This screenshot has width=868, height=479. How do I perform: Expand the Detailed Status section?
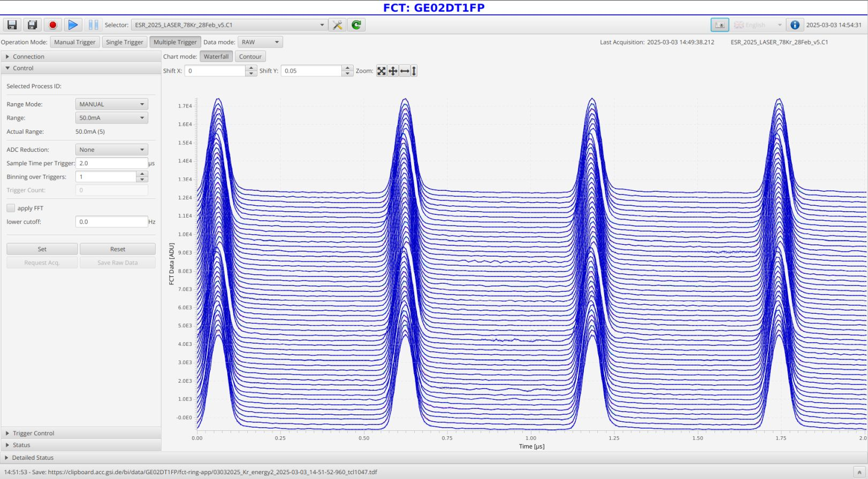(434, 458)
